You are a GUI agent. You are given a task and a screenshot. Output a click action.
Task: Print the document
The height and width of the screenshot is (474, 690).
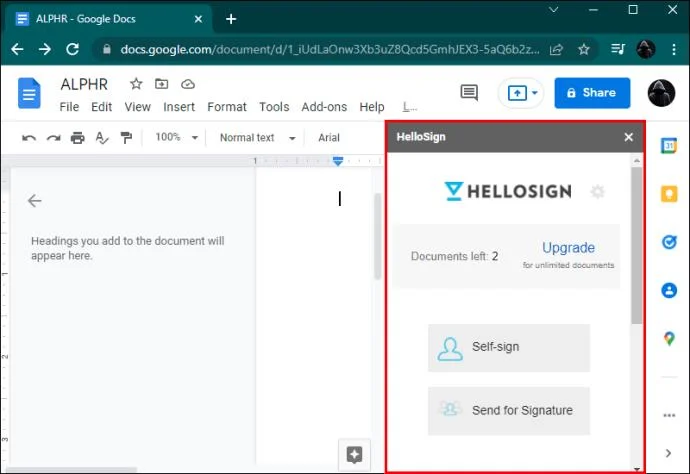(78, 138)
